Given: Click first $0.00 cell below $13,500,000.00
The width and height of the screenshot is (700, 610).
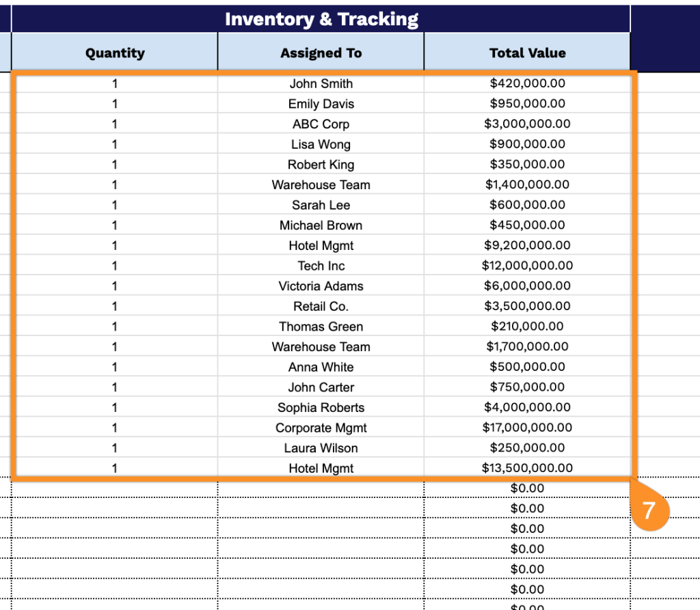Looking at the screenshot, I should pyautogui.click(x=527, y=488).
